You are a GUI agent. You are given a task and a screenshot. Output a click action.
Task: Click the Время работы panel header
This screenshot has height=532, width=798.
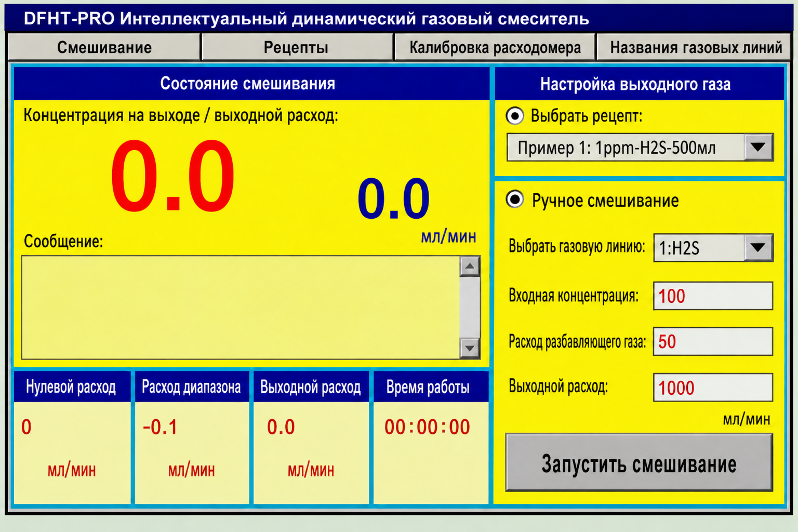click(x=430, y=387)
